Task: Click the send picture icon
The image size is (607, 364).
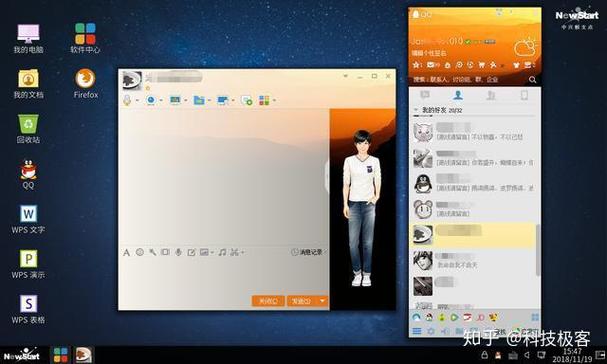Action: (x=204, y=252)
